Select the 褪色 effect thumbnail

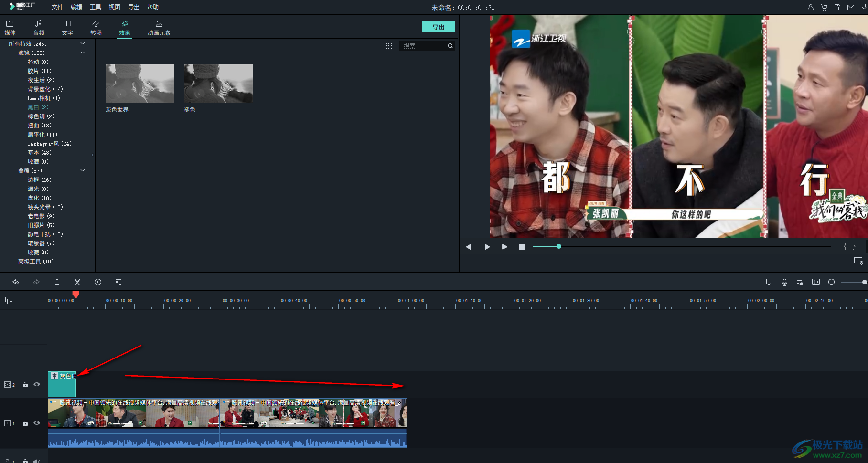[218, 84]
